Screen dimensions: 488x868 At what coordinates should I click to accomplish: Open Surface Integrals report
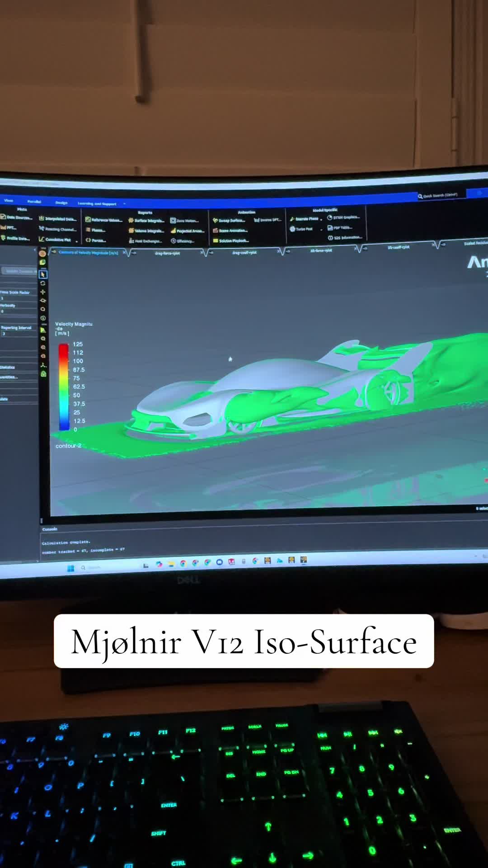(146, 221)
